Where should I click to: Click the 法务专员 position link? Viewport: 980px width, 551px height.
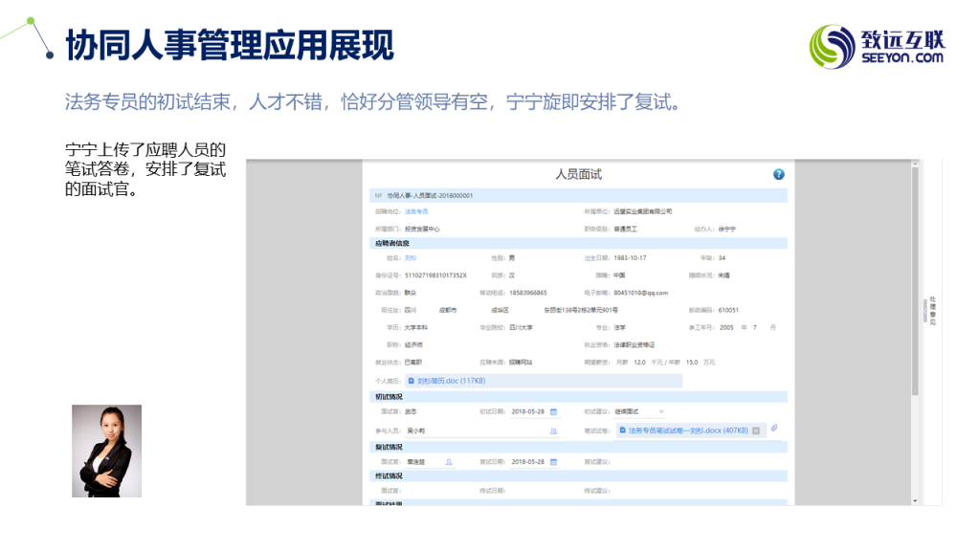[x=416, y=211]
